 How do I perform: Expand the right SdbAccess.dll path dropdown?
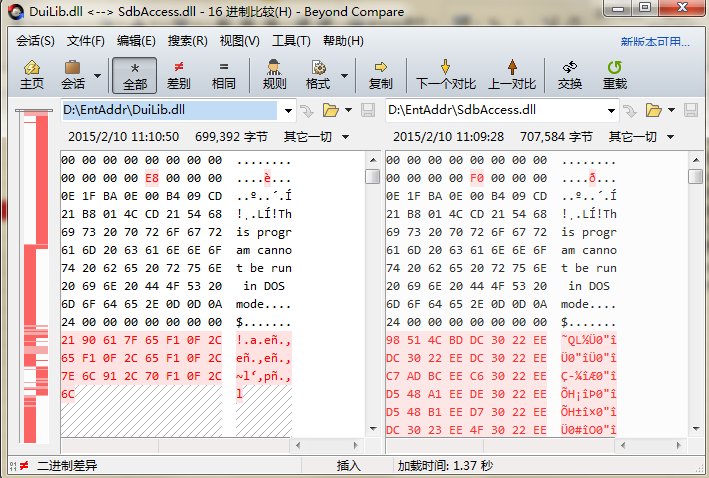pos(611,110)
